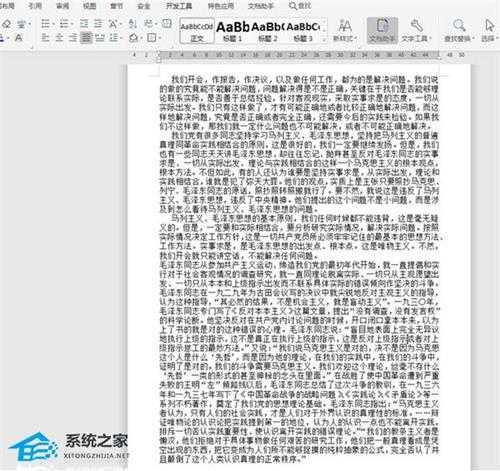Click paragraph starting 我们开会，作报告
The image size is (500, 471).
pos(299,103)
